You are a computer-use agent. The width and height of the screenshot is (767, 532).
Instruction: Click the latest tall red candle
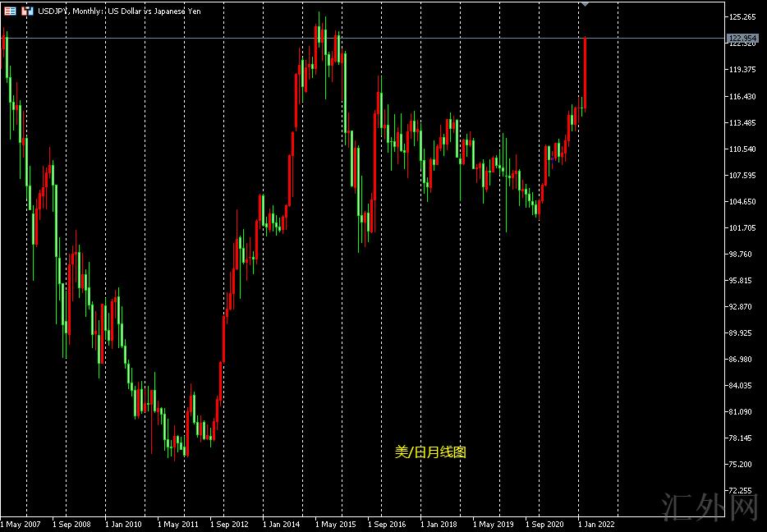coord(585,72)
